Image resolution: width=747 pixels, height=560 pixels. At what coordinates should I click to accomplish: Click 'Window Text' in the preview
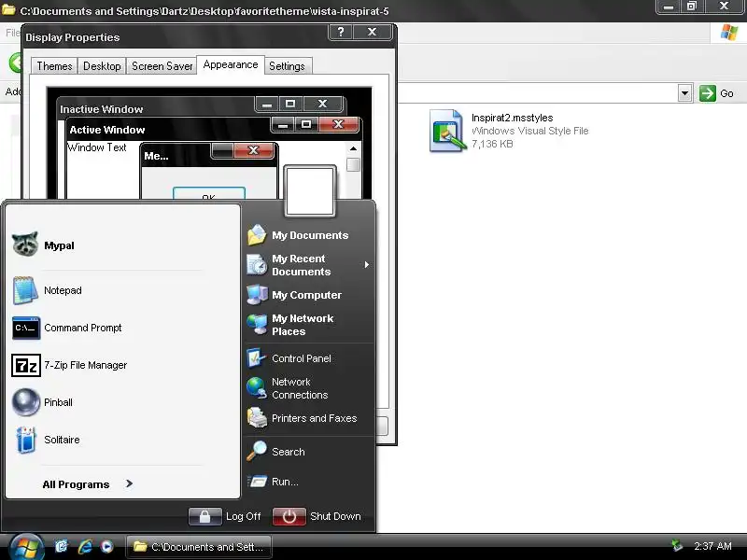[x=97, y=147]
